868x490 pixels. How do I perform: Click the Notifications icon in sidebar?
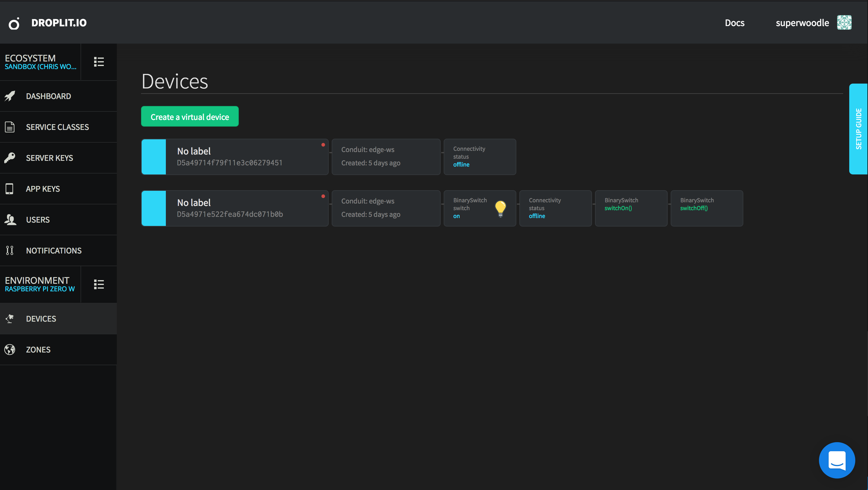pos(10,250)
